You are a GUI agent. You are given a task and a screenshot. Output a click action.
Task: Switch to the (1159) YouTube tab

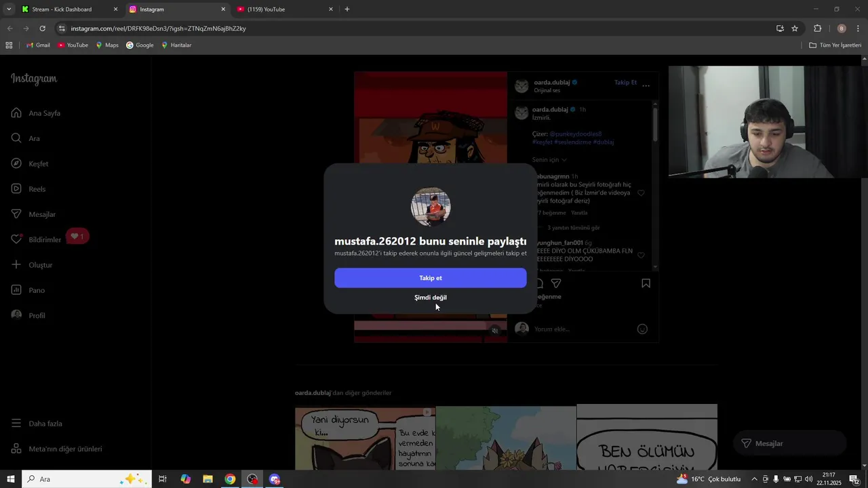283,9
